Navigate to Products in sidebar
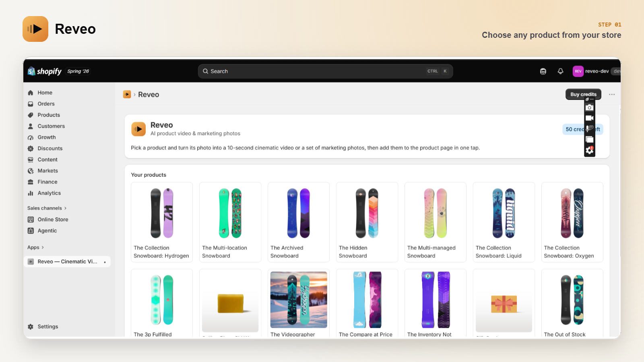The height and width of the screenshot is (362, 644). pos(49,115)
